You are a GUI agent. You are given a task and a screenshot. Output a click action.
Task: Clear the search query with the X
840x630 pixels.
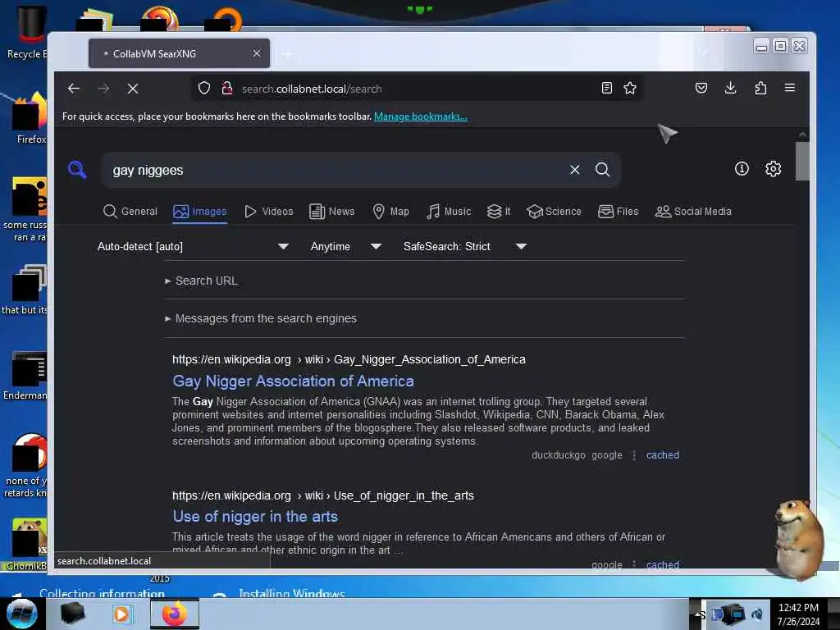pos(575,170)
